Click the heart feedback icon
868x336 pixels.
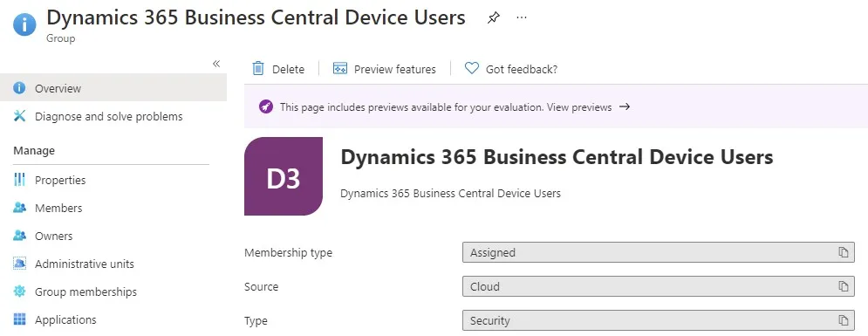click(472, 69)
